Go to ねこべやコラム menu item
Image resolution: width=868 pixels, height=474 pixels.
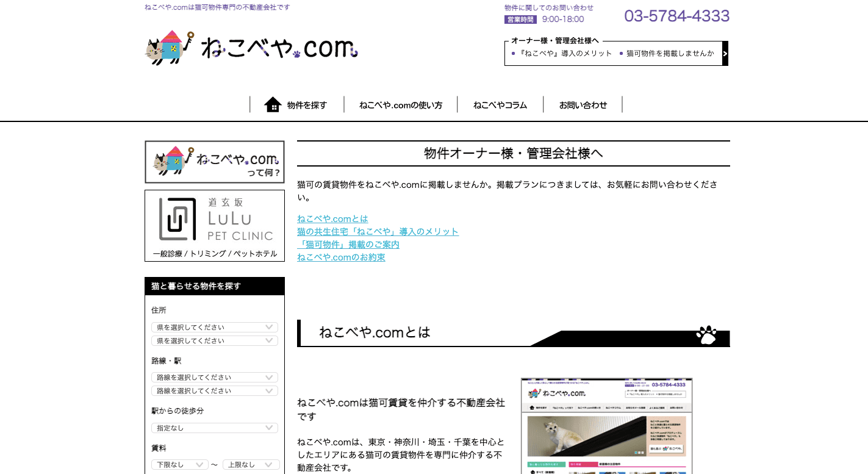point(500,105)
